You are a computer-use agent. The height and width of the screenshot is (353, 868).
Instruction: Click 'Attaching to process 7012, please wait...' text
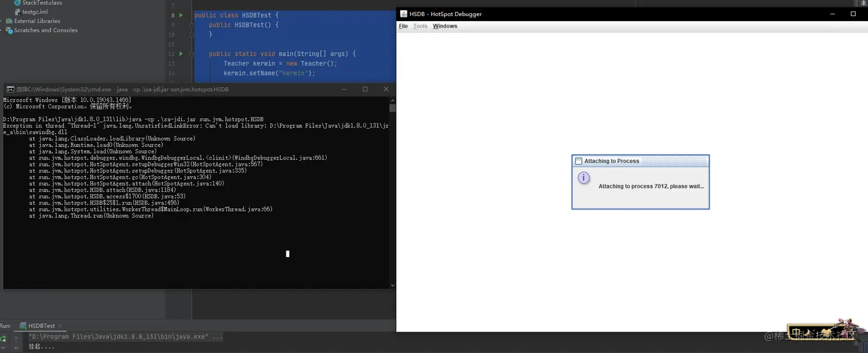pos(651,186)
